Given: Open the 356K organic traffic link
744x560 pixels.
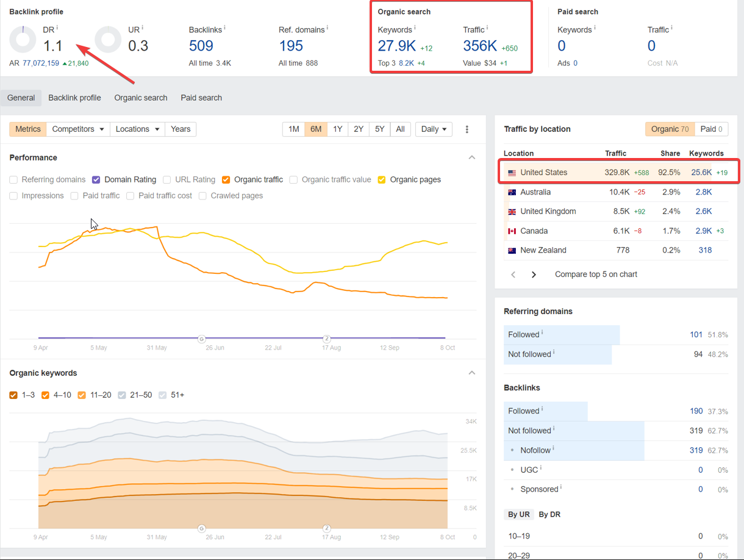Looking at the screenshot, I should pyautogui.click(x=480, y=46).
